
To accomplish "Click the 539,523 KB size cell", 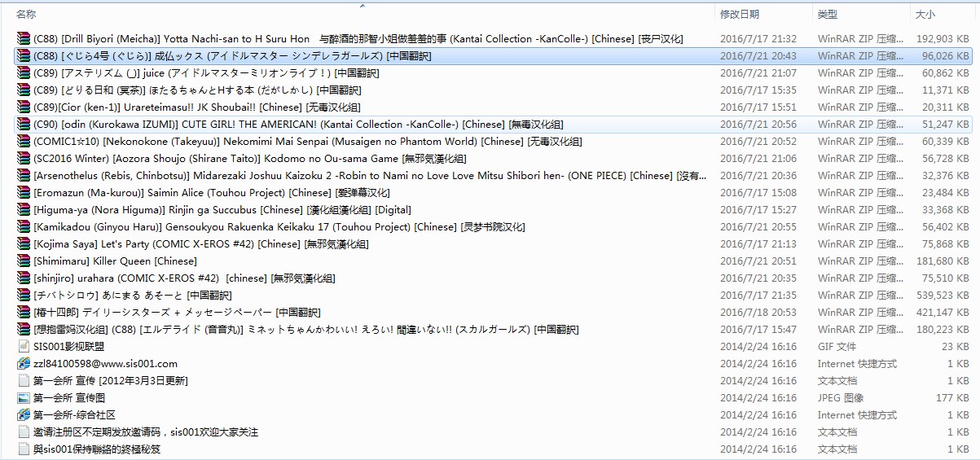I will tap(942, 296).
